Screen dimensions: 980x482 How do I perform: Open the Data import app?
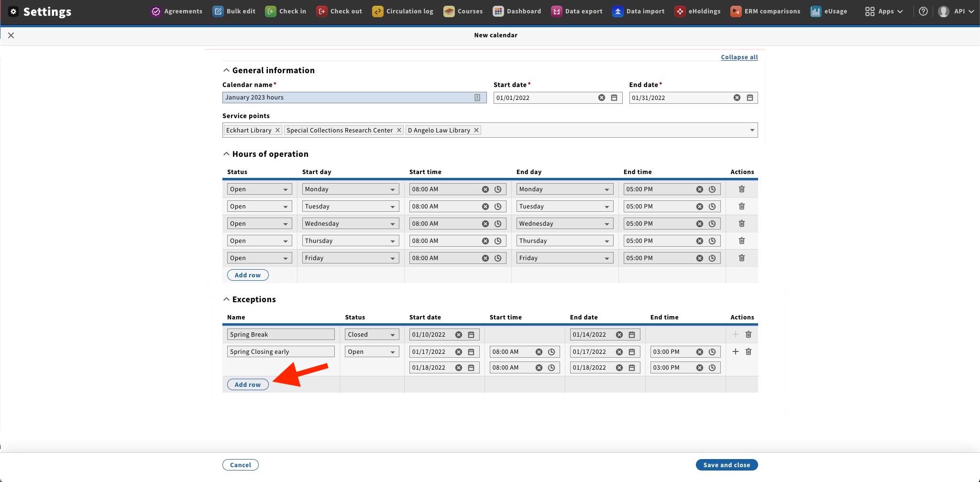click(639, 11)
